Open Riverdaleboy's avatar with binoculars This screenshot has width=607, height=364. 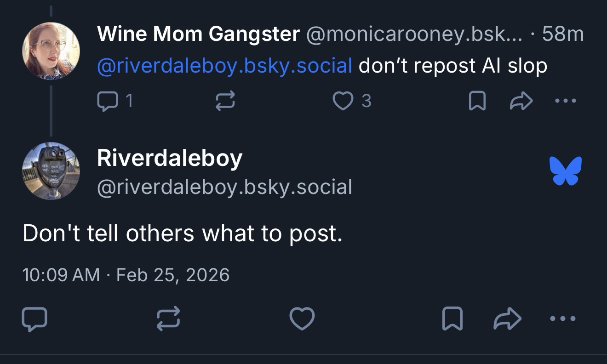(51, 171)
